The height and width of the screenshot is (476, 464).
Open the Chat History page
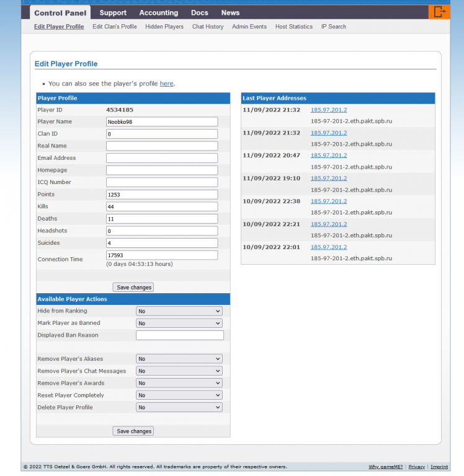point(208,27)
